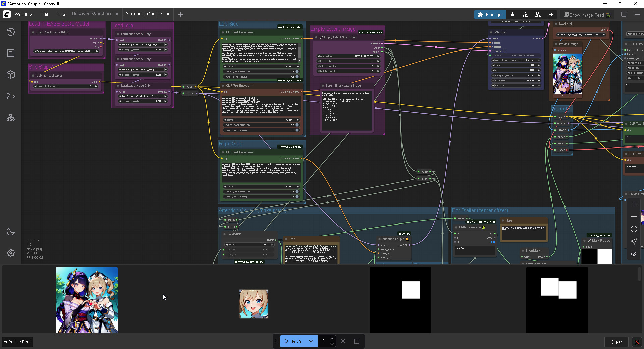Toggle the bottom panel icon

click(624, 14)
